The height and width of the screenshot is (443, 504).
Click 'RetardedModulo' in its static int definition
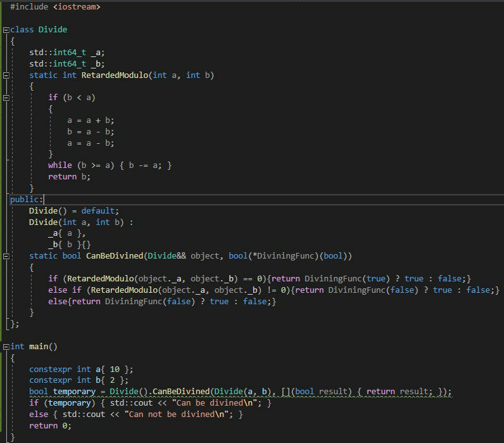pos(115,75)
